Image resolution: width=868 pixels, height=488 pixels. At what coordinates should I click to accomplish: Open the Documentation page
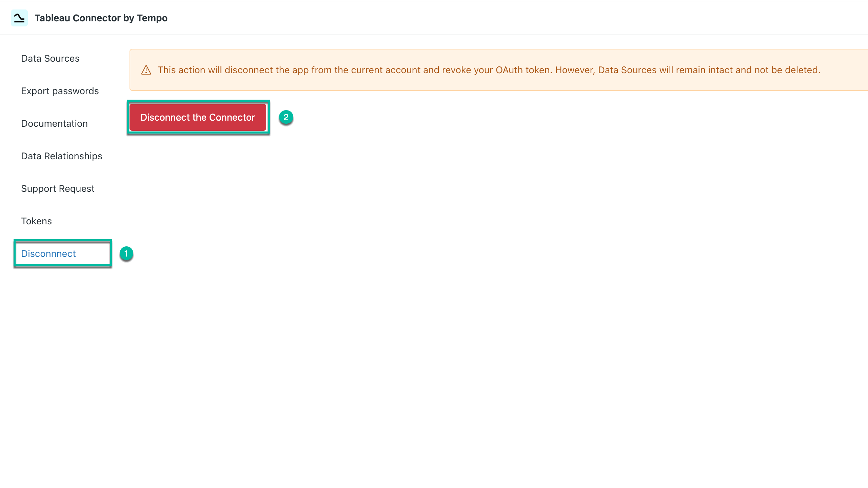pos(54,123)
